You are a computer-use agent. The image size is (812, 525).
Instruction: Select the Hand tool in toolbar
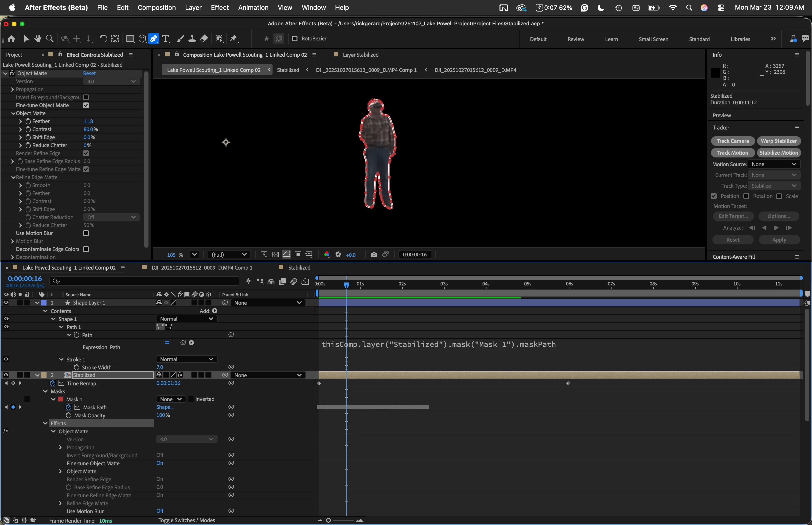click(38, 39)
